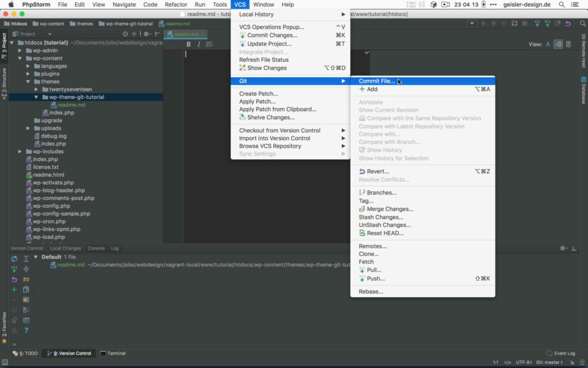Open Search Everywhere magnifier in PhpStorm toolbar

[x=582, y=23]
